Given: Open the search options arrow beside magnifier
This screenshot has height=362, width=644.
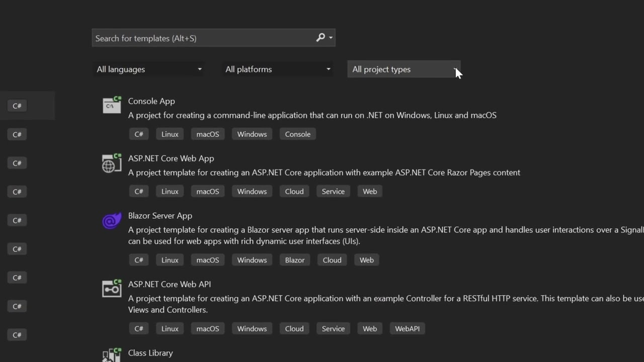Looking at the screenshot, I should point(331,38).
